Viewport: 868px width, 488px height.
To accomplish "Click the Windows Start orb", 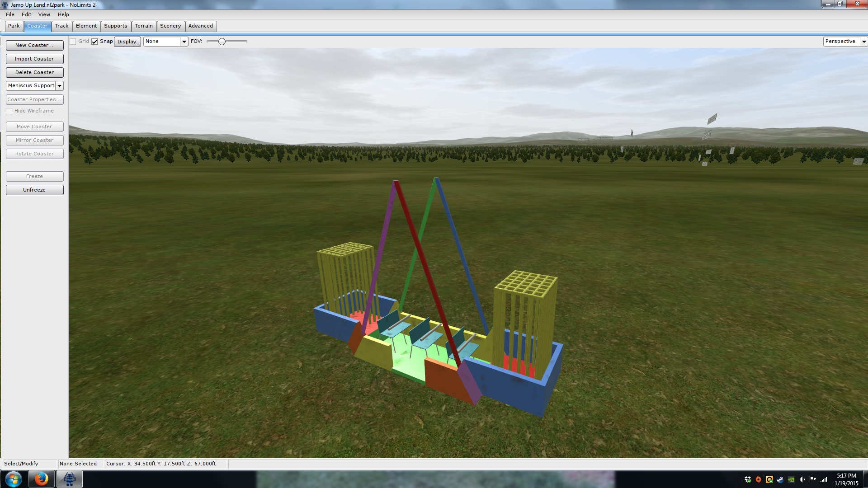I will pos(13,479).
